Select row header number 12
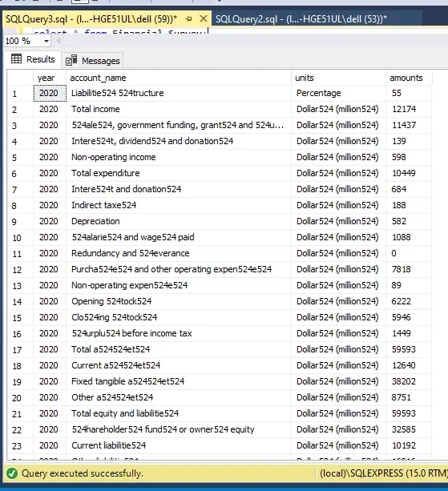Screen dimensions: 448x491 pos(20,270)
